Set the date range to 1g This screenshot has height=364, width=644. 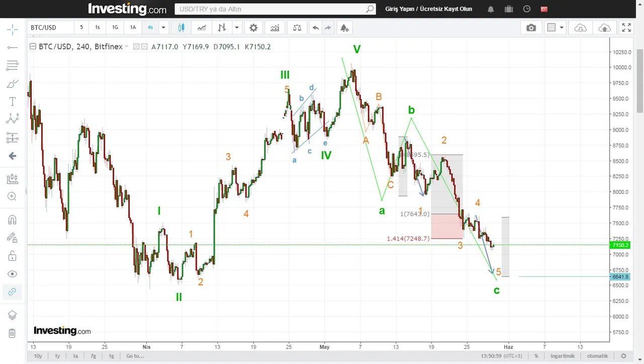pyautogui.click(x=111, y=356)
